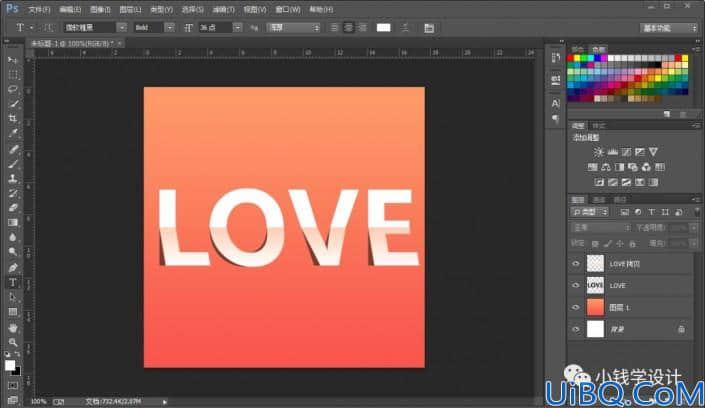Select the Blur tool
The width and height of the screenshot is (705, 408).
pos(13,238)
